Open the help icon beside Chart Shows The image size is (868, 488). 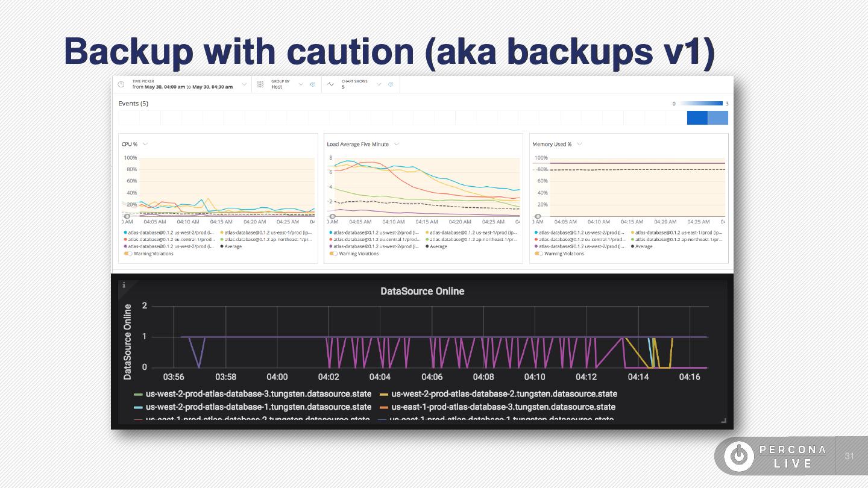point(391,84)
